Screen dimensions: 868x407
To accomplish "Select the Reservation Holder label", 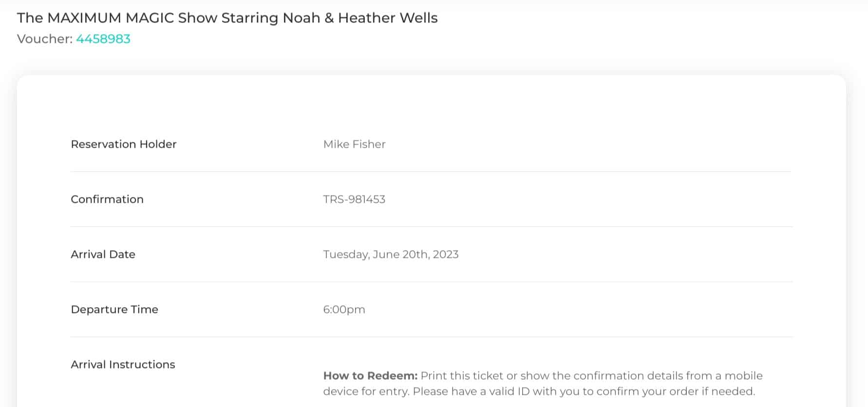I will 124,144.
